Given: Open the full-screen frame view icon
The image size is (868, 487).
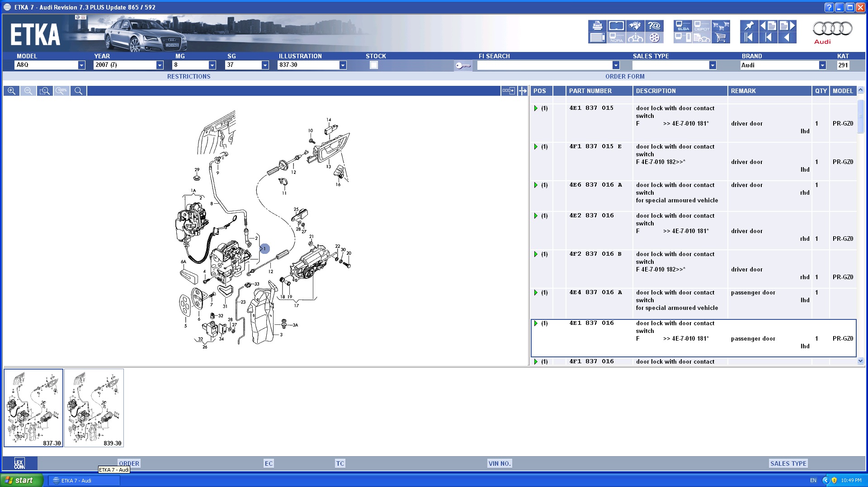Looking at the screenshot, I should [x=616, y=26].
